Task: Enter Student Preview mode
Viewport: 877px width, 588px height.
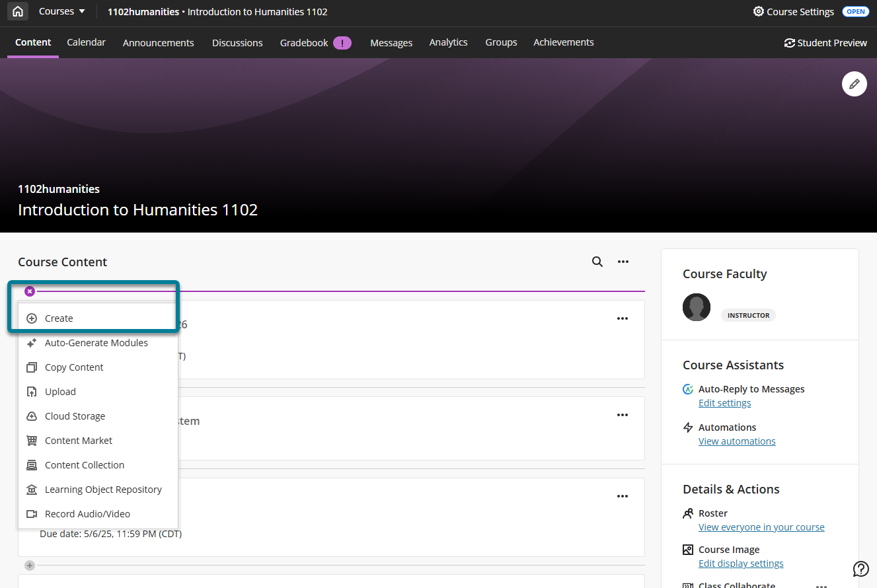Action: 825,42
